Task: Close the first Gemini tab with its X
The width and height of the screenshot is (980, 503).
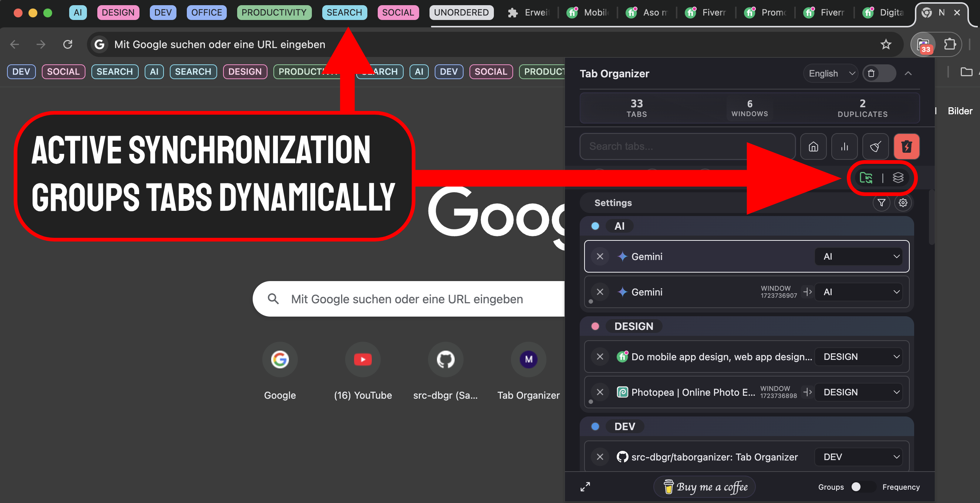Action: [600, 256]
